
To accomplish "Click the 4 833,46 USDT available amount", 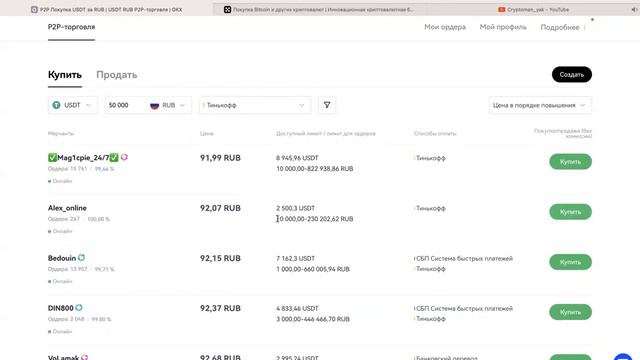I will (x=298, y=309).
